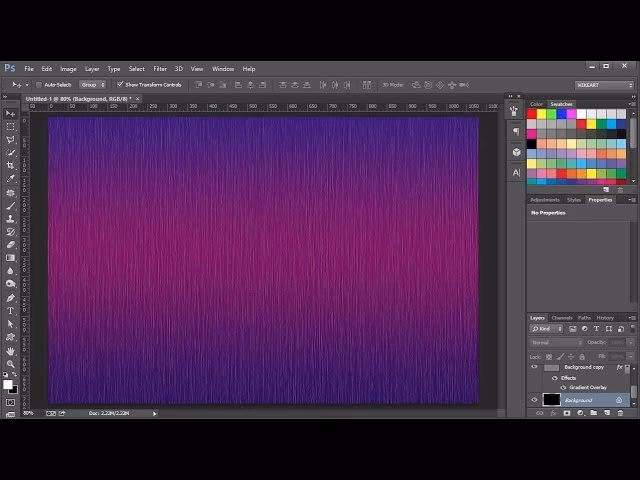Screen dimensions: 640x480
Task: Toggle Lock image pixels brush icon
Action: tap(560, 357)
